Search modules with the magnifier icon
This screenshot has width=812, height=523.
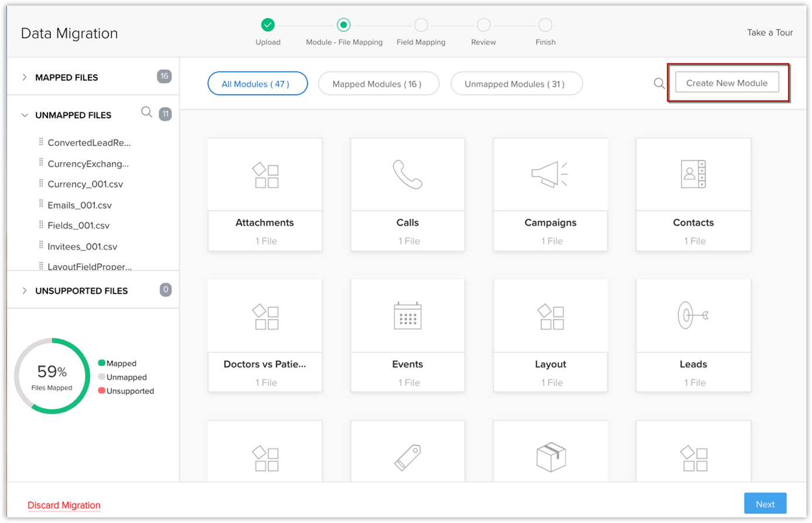click(659, 84)
